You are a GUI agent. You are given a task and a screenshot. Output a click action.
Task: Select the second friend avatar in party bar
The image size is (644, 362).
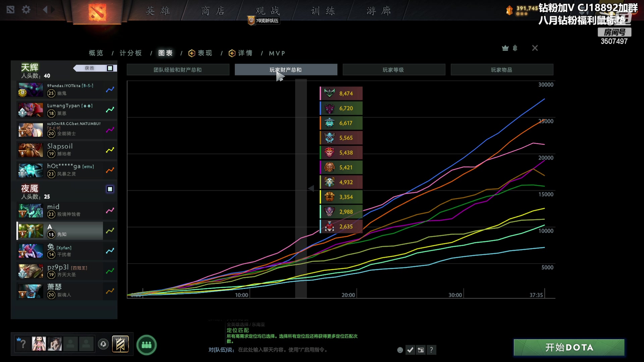pyautogui.click(x=55, y=344)
